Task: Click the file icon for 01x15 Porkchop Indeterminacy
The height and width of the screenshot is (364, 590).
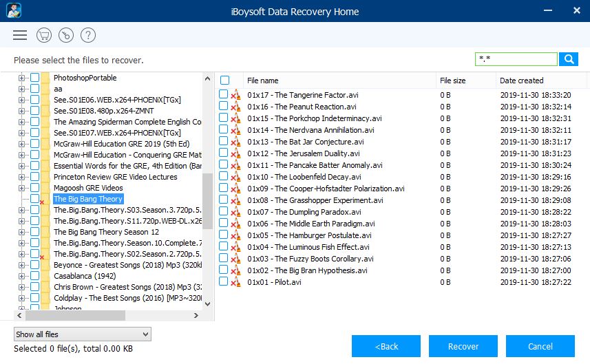Action: pyautogui.click(x=236, y=118)
